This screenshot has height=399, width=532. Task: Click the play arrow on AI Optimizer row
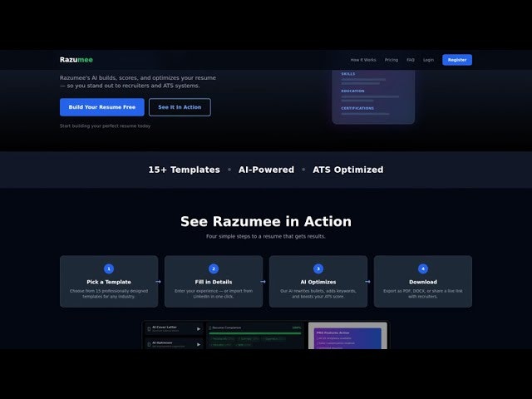coord(199,344)
